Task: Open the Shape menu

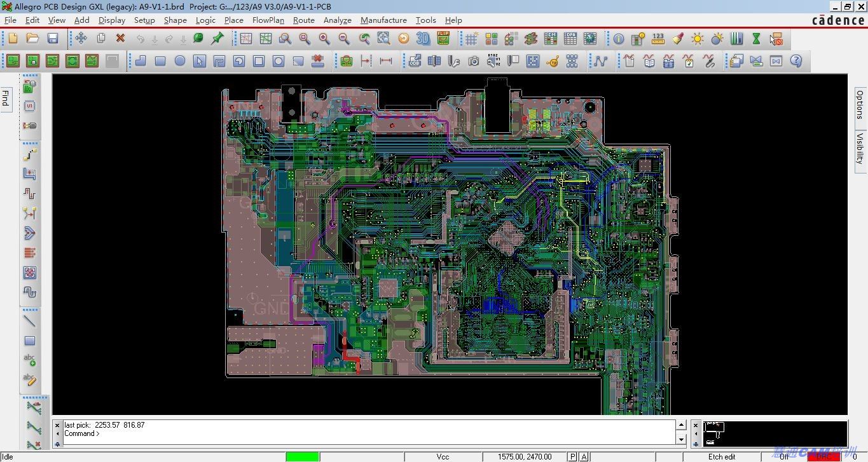Action: pyautogui.click(x=175, y=20)
